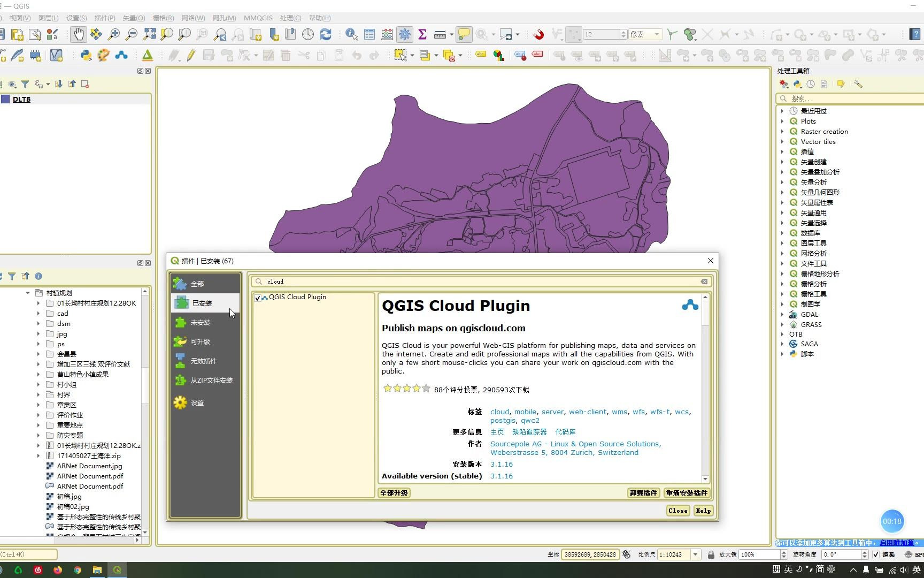Open 从ZIP文件安装 tab
Viewport: 924px width, 578px height.
205,380
